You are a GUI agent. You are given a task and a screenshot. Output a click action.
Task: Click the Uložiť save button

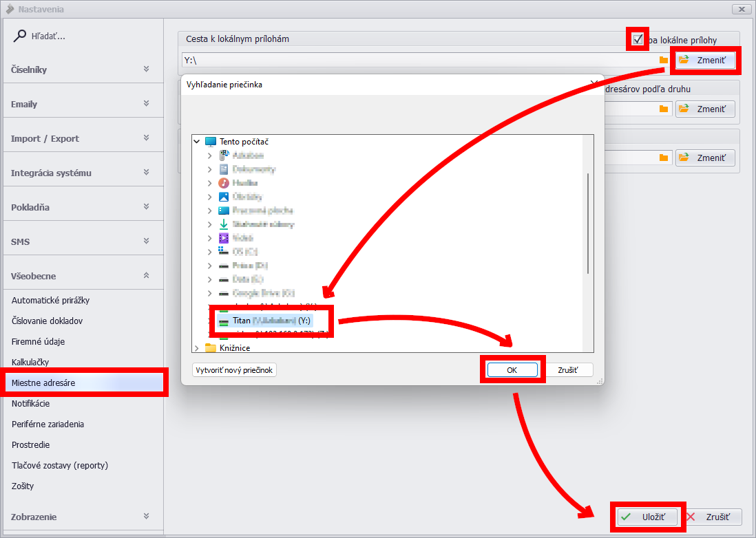[x=647, y=517]
